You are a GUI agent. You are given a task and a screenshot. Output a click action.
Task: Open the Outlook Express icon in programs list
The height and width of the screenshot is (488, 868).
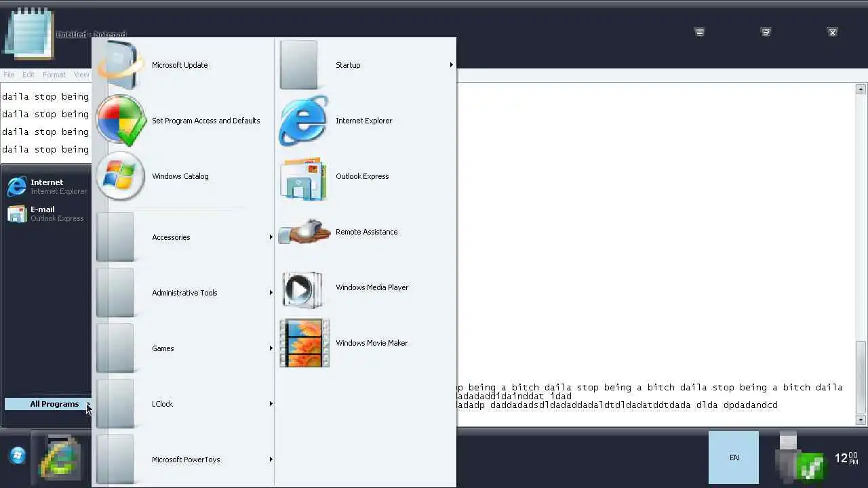(304, 178)
